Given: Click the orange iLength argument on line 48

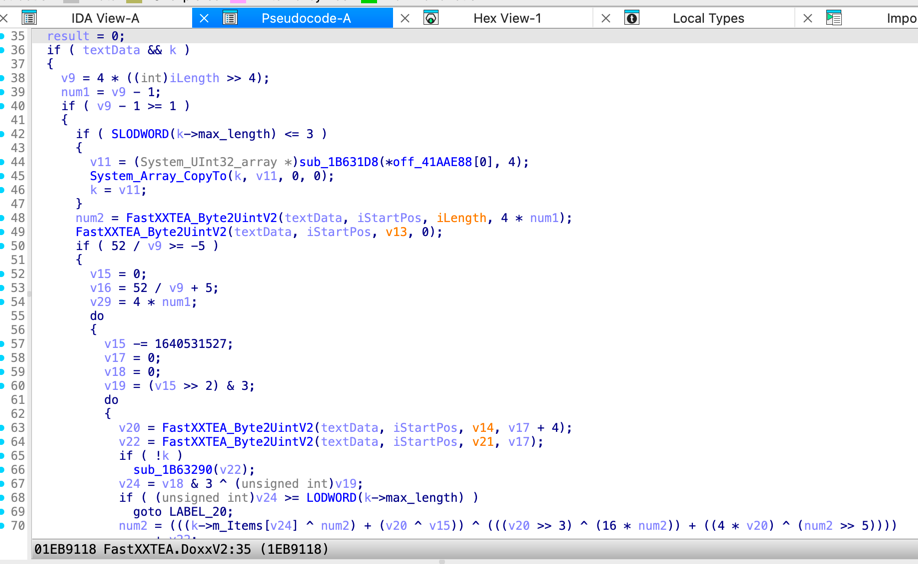Looking at the screenshot, I should click(x=461, y=218).
